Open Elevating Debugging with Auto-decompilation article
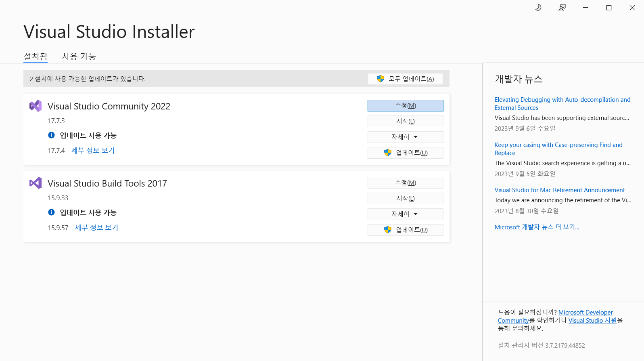The height and width of the screenshot is (361, 644). point(562,103)
